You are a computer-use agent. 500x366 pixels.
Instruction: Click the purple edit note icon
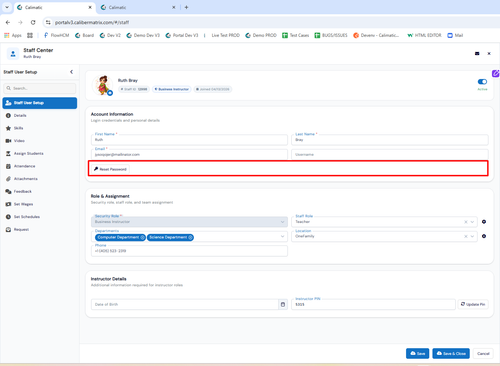point(496,73)
